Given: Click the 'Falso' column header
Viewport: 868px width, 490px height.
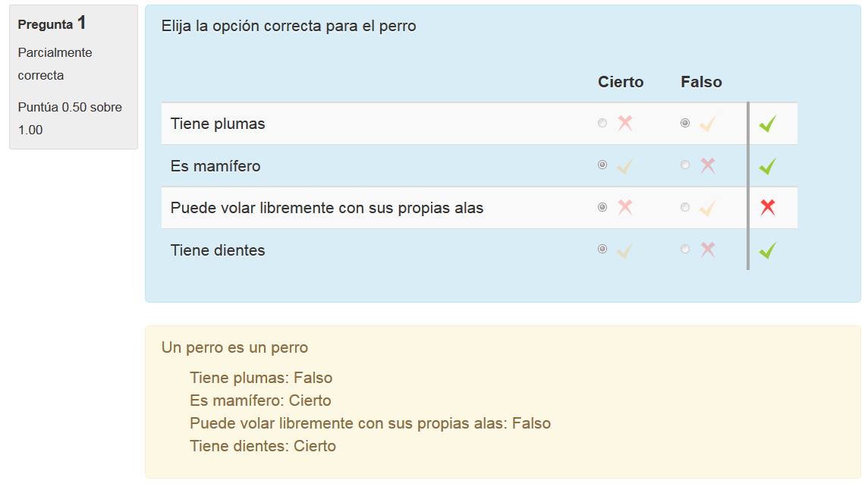Looking at the screenshot, I should pos(700,82).
